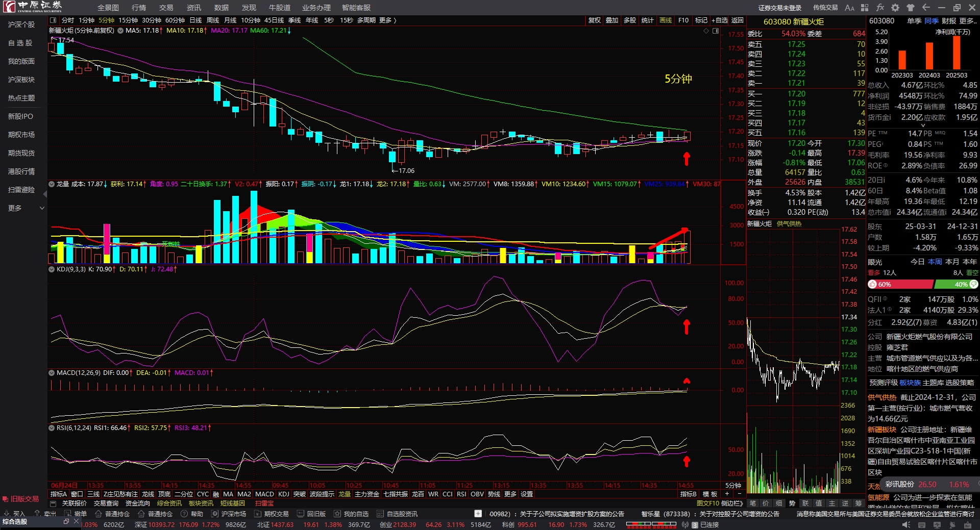Click the small panel icon above price axis
Viewport: 980px width, 530px height.
coord(716,31)
